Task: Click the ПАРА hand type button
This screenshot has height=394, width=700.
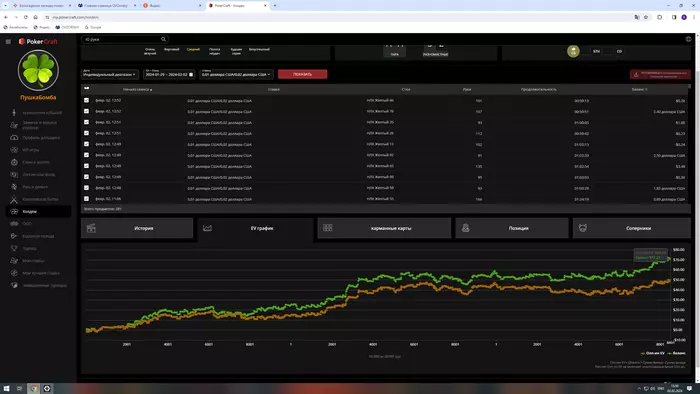Action: [395, 50]
